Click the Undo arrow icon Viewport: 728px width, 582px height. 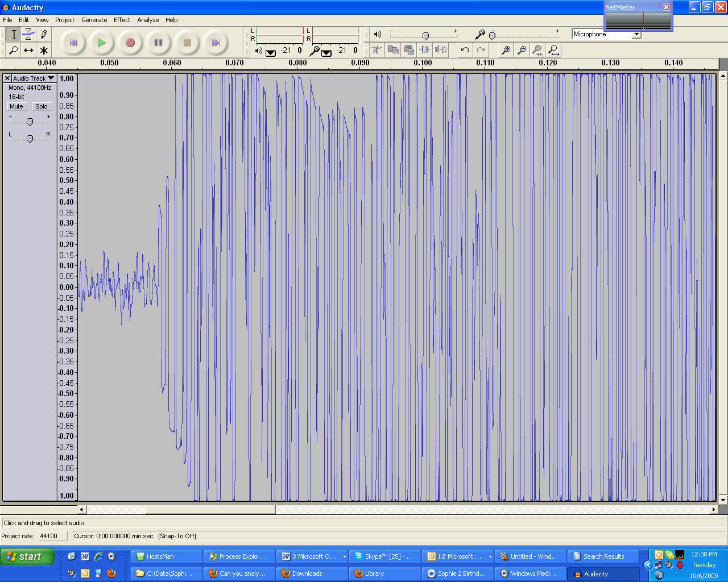coord(465,50)
